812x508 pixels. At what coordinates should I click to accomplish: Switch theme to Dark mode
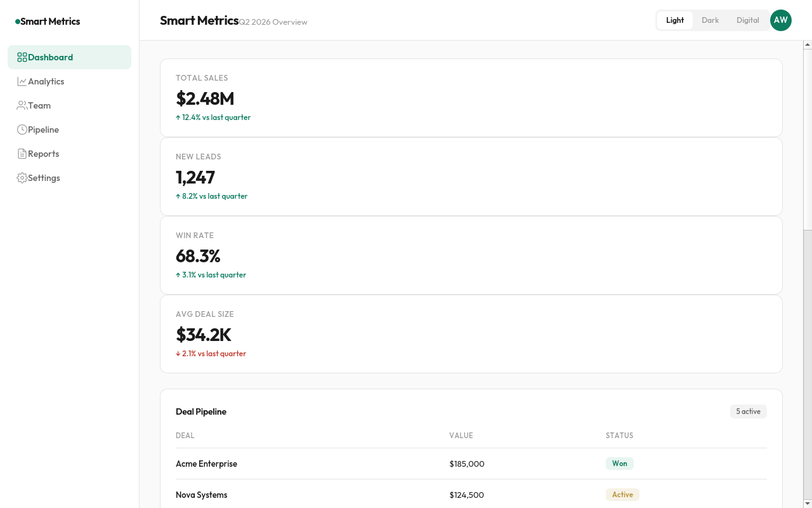point(710,20)
